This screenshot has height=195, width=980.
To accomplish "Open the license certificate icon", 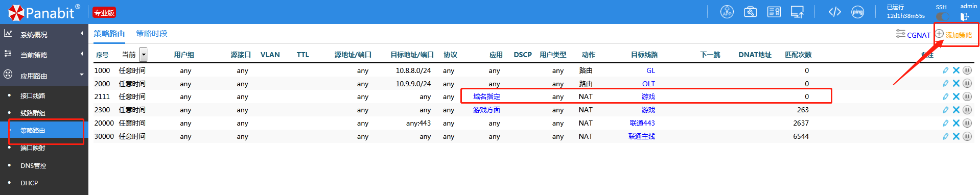I will tap(774, 12).
